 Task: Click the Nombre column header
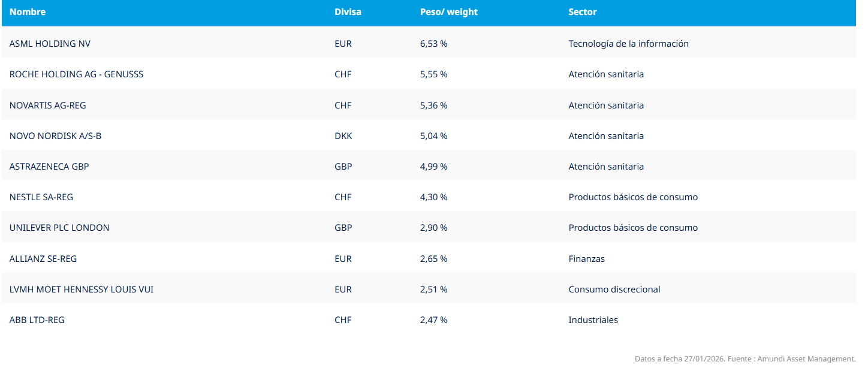tap(28, 12)
